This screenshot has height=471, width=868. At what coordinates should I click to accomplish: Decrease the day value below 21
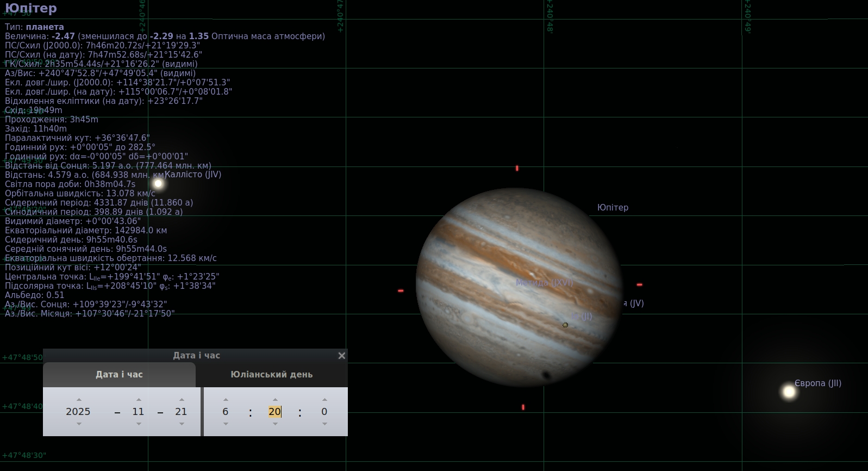(x=182, y=424)
